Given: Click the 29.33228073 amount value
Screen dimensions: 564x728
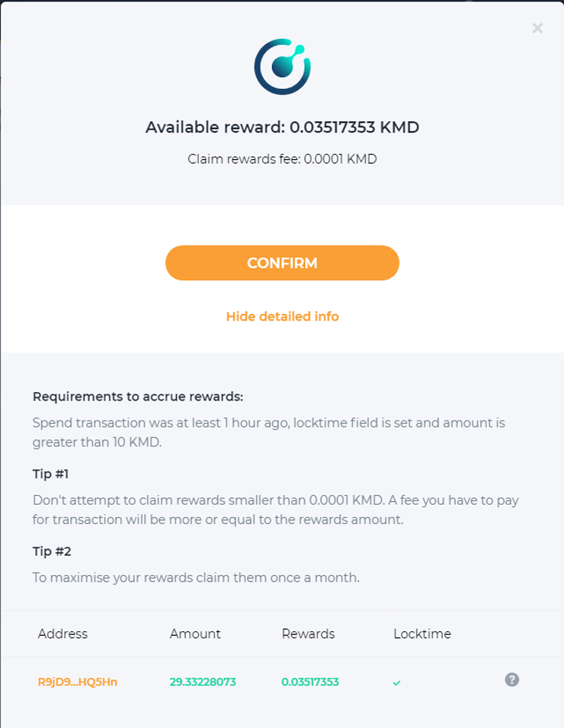Looking at the screenshot, I should (203, 682).
